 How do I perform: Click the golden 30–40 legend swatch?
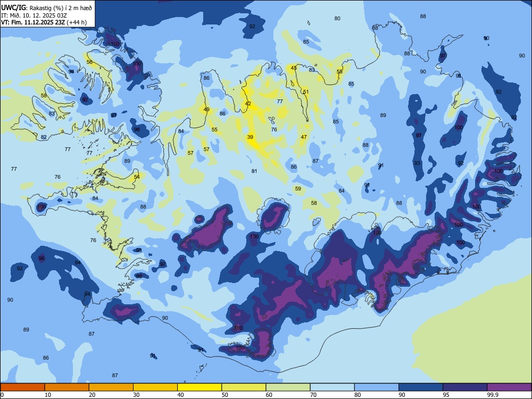155,387
